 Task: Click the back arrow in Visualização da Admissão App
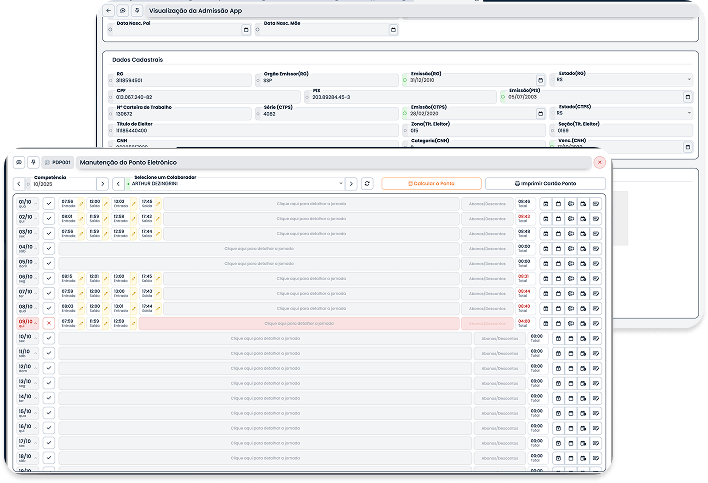108,9
